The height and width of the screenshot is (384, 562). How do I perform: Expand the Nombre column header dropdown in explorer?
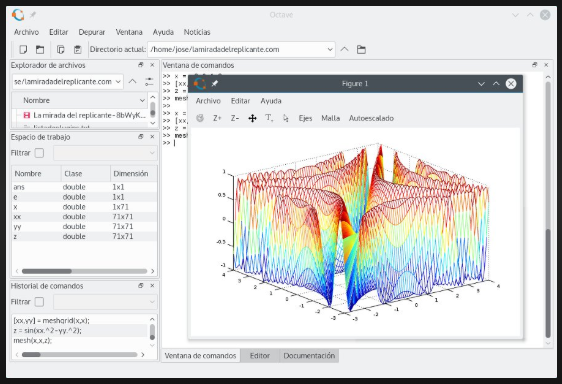coord(142,100)
